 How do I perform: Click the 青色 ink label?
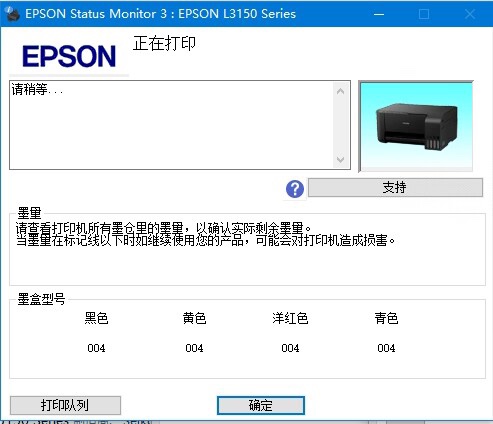[386, 318]
